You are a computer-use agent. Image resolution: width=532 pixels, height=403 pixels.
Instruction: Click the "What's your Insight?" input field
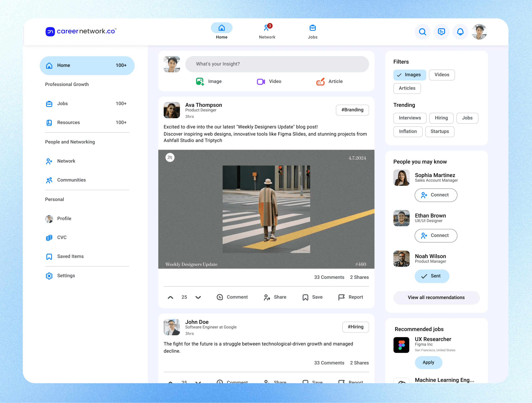click(x=277, y=64)
